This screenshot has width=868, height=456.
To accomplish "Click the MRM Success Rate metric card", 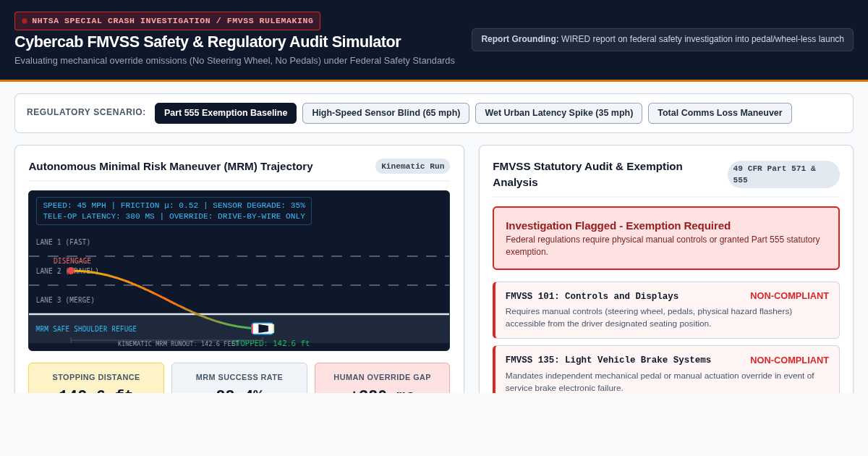I will point(239,379).
